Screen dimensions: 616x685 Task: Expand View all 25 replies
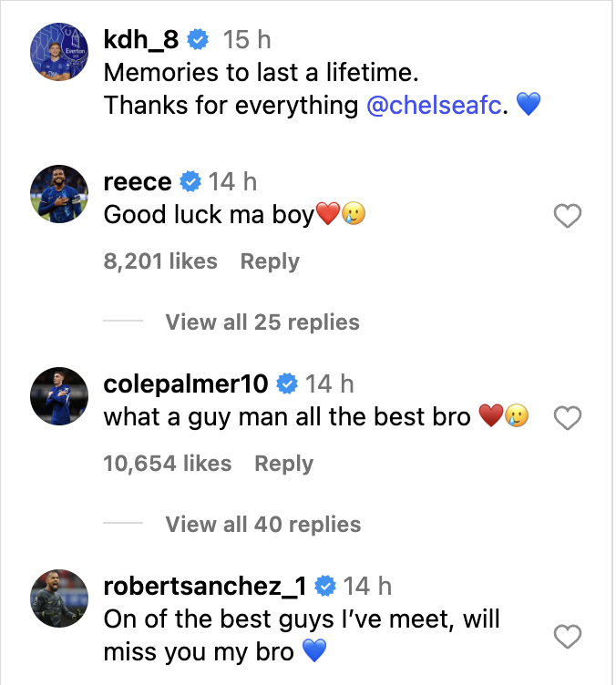tap(262, 322)
